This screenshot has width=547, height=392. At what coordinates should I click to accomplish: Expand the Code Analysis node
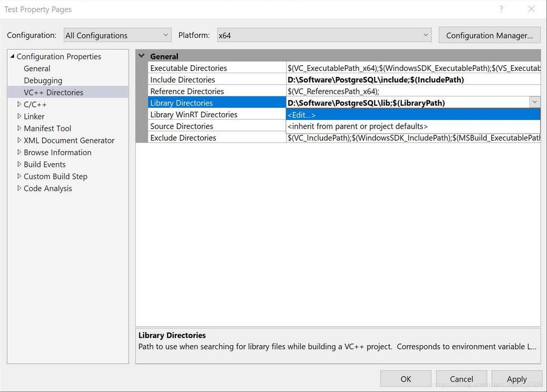(19, 188)
